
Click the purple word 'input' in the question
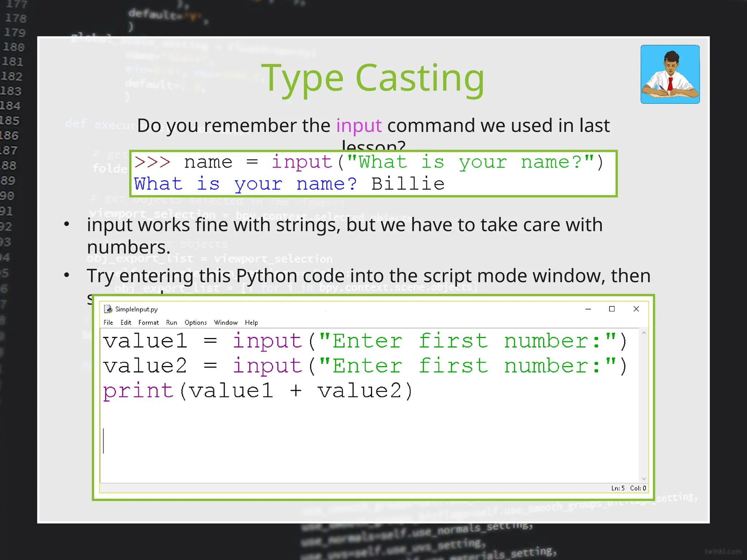(359, 126)
